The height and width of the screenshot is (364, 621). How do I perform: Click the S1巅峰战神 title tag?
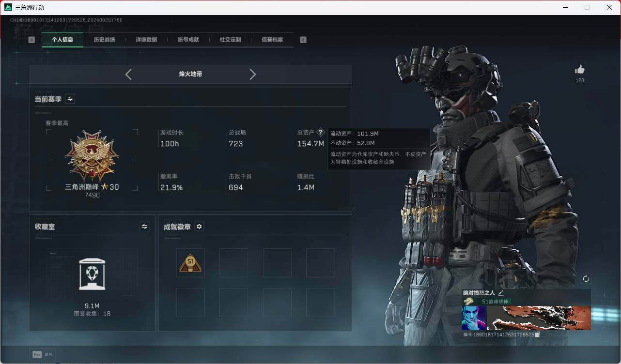click(x=494, y=301)
